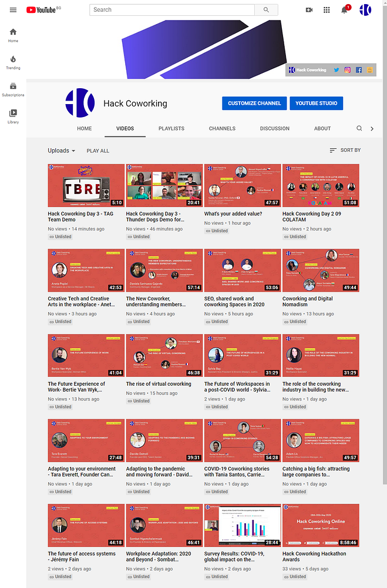Click Play All
Image resolution: width=387 pixels, height=588 pixels.
click(98, 151)
